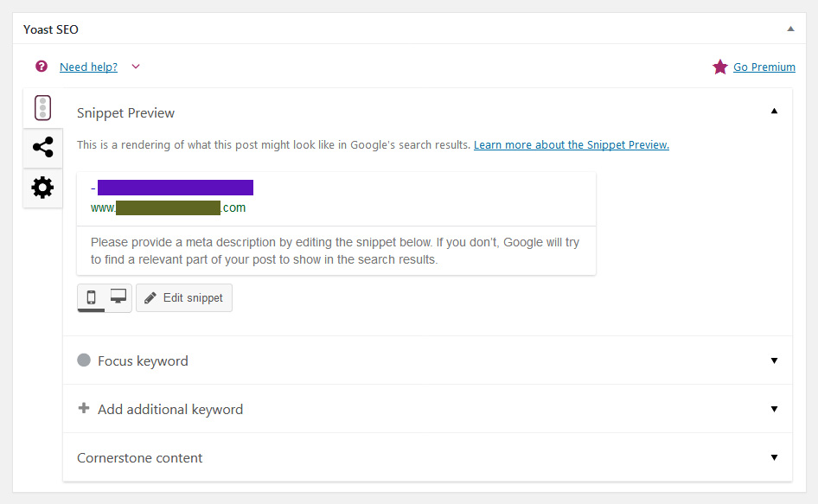Click the grey Focus keyword status circle
The width and height of the screenshot is (818, 504).
point(84,360)
